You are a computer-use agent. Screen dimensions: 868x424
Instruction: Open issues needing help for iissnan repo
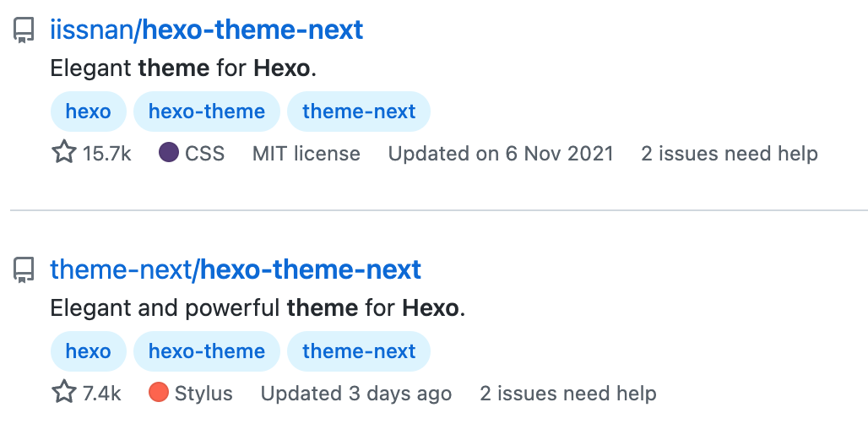point(730,154)
